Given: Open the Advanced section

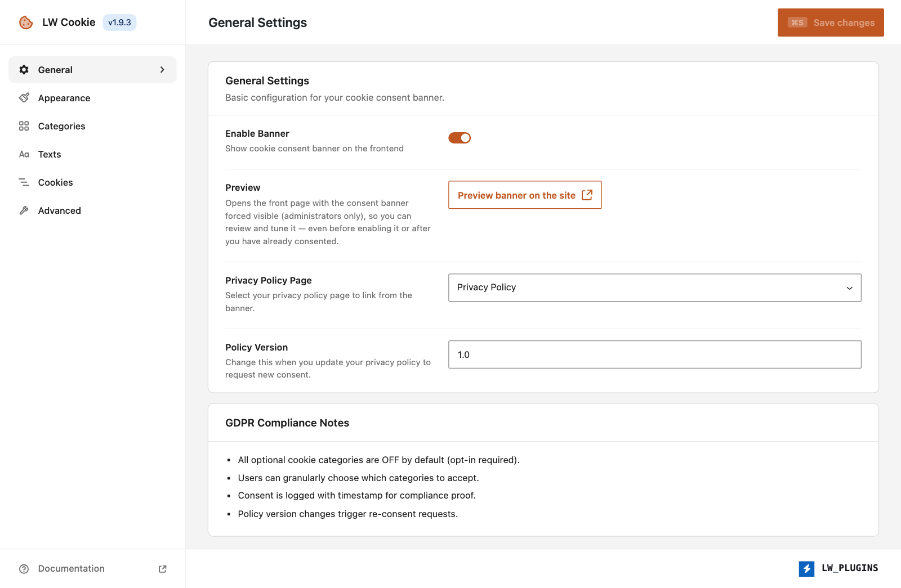Looking at the screenshot, I should 92,210.
